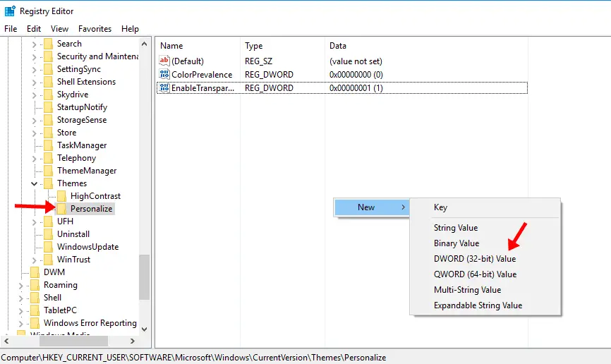
Task: Click the Search folder icon
Action: (48, 44)
